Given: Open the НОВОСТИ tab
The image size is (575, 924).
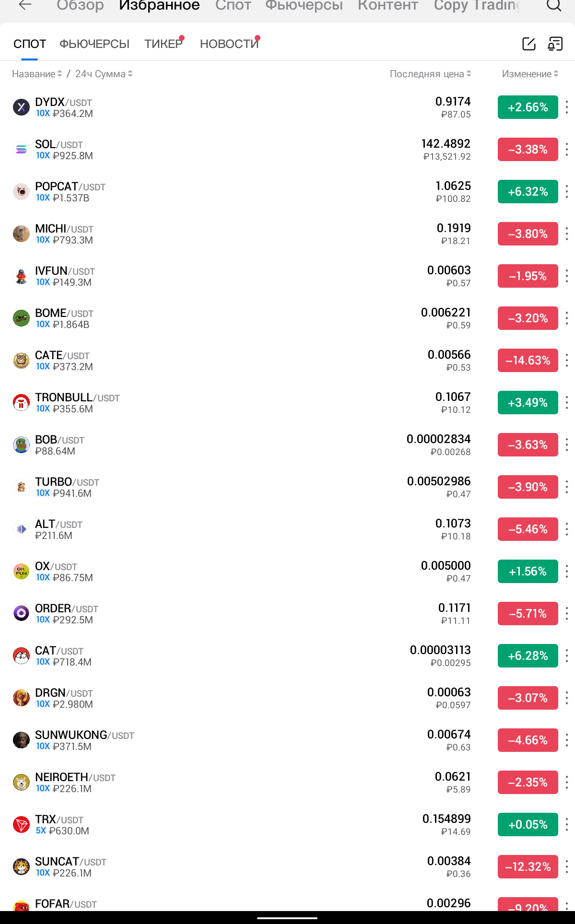Looking at the screenshot, I should pyautogui.click(x=229, y=44).
